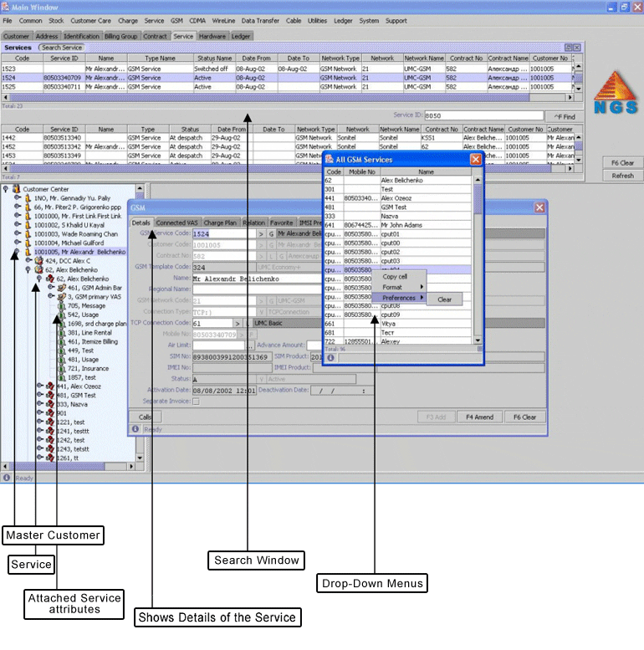Click attribute icon beside 461, Itemize Billing
The height and width of the screenshot is (650, 644).
tap(61, 341)
